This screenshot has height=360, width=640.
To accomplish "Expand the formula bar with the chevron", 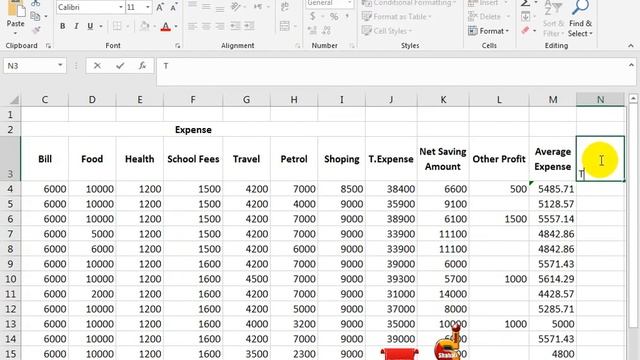I will [x=631, y=65].
